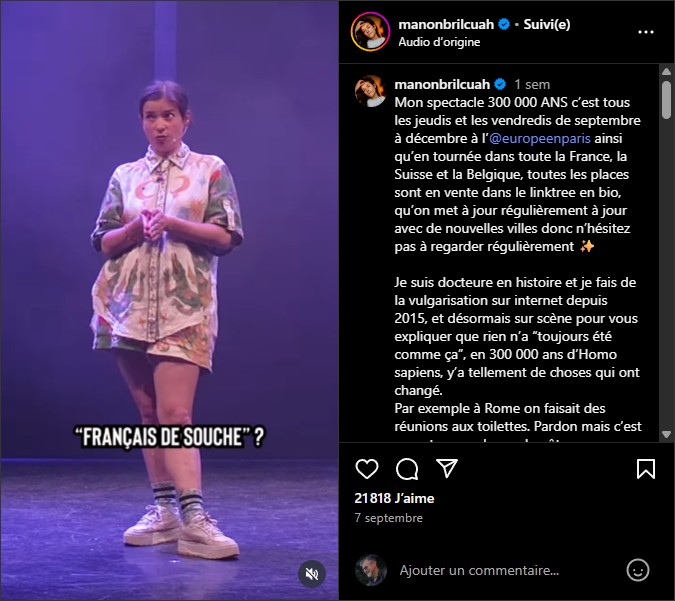Open the emoji picker smiley icon
The height and width of the screenshot is (601, 675).
[638, 570]
